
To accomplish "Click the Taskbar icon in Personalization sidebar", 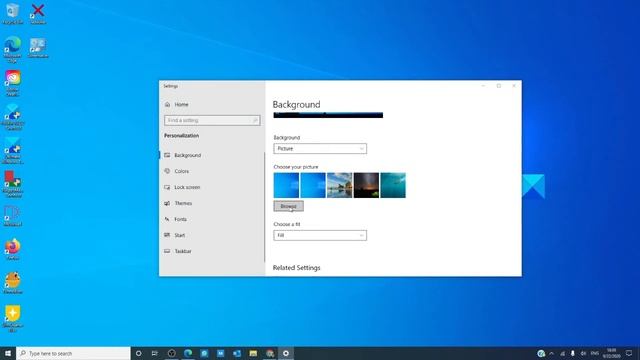I will [x=167, y=251].
